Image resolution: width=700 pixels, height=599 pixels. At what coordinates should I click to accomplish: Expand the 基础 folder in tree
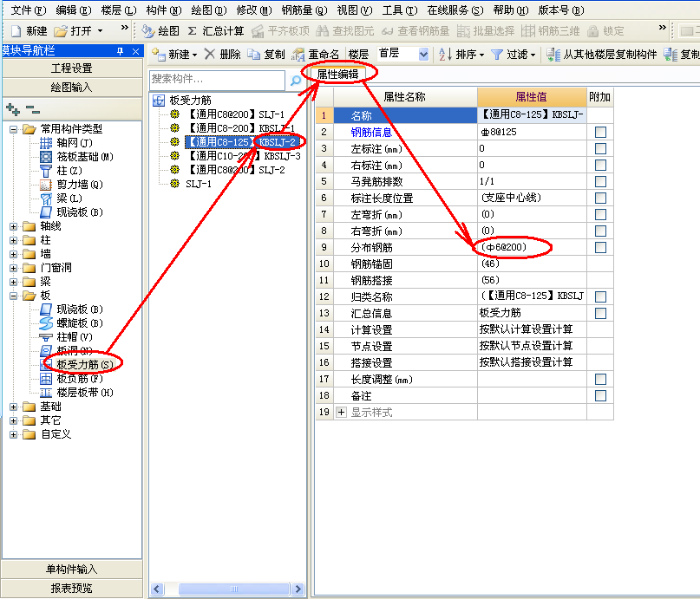tap(14, 406)
